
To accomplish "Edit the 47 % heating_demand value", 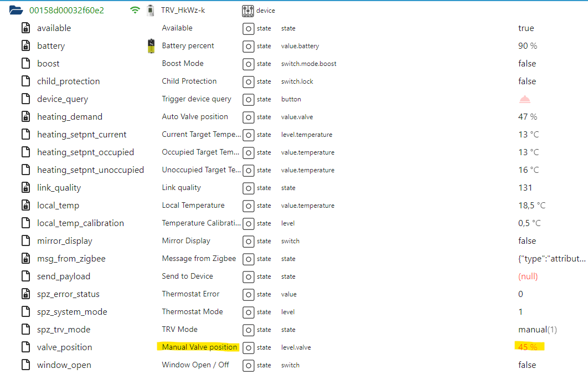I will (528, 117).
